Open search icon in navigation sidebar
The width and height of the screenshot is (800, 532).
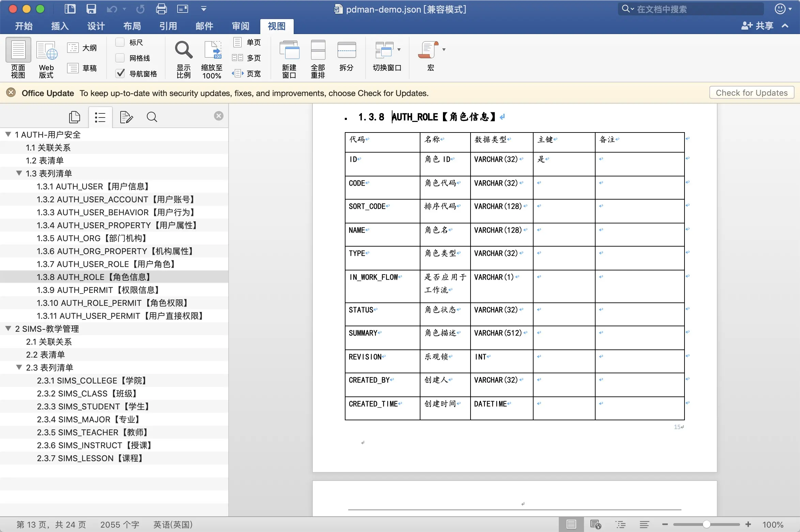tap(152, 117)
